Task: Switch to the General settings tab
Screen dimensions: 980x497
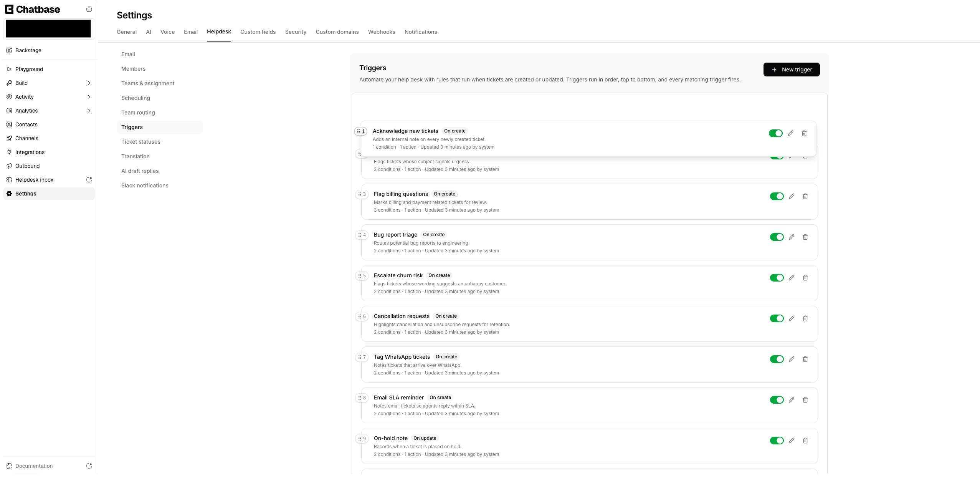Action: (x=127, y=32)
